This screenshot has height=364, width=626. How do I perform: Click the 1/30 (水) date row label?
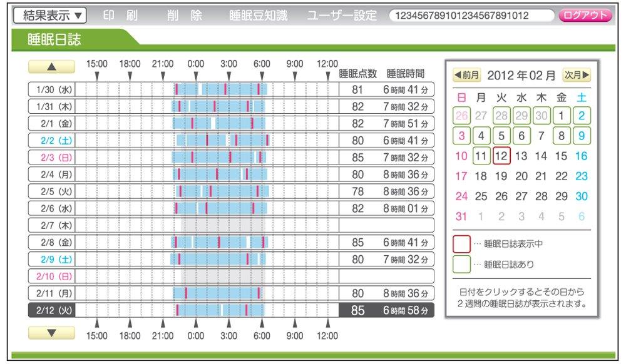[x=52, y=89]
